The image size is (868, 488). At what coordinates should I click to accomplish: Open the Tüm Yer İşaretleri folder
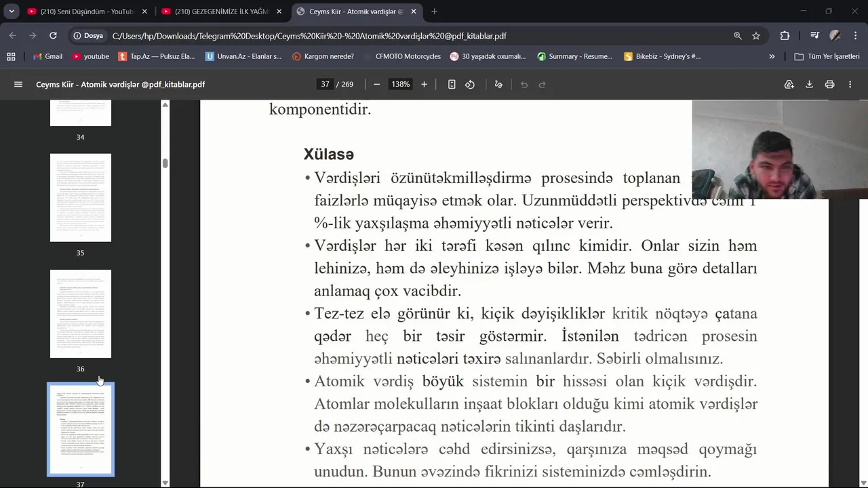coord(827,56)
